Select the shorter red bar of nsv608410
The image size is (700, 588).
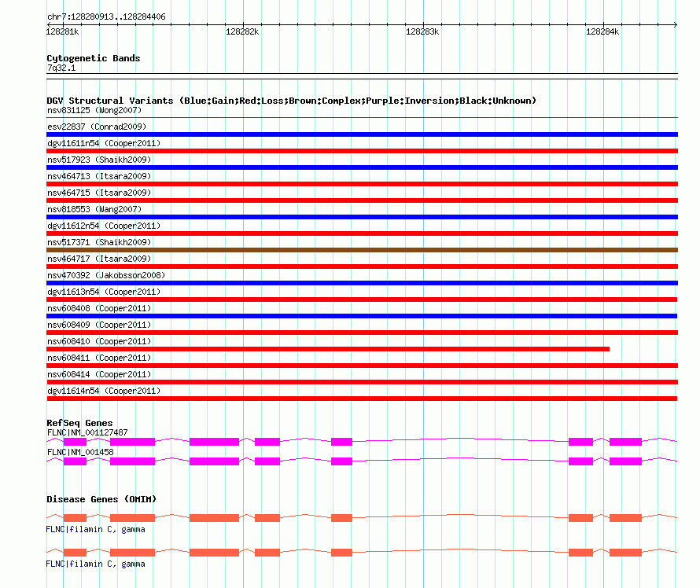point(328,349)
